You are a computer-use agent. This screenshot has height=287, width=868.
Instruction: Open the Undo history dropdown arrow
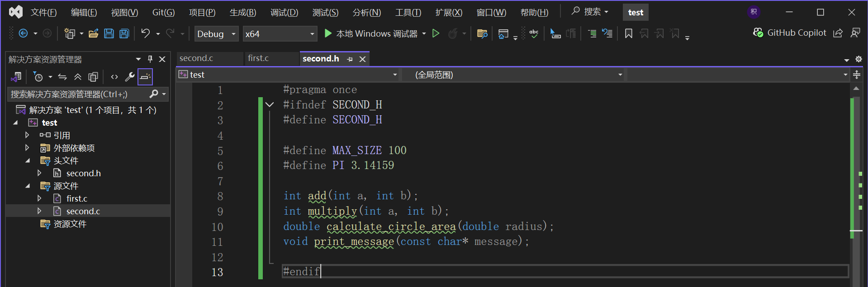[158, 34]
